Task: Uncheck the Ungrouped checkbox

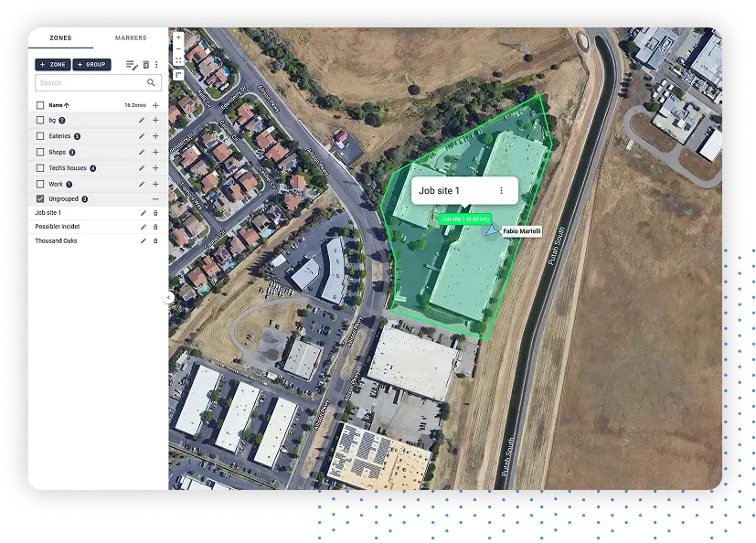Action: point(40,198)
